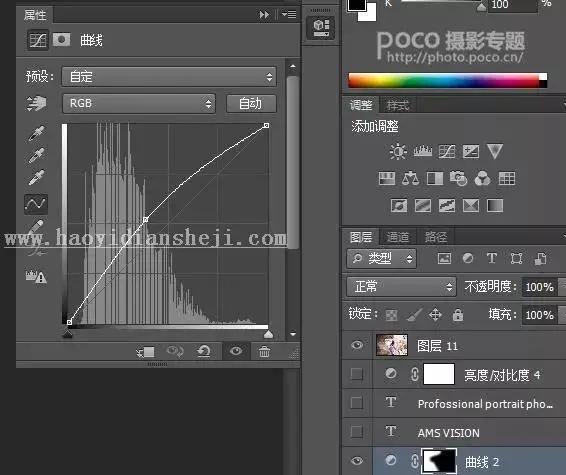Hide the 曲线 2 layer
Screen dimensions: 566x475
click(x=357, y=461)
